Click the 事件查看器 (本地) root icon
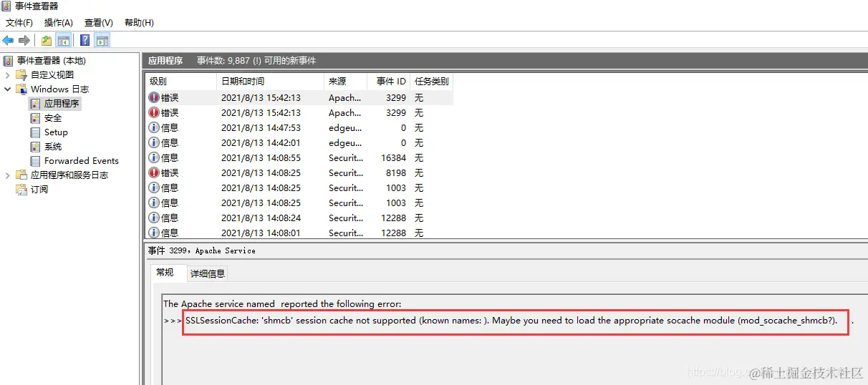This screenshot has width=868, height=385. click(x=9, y=61)
